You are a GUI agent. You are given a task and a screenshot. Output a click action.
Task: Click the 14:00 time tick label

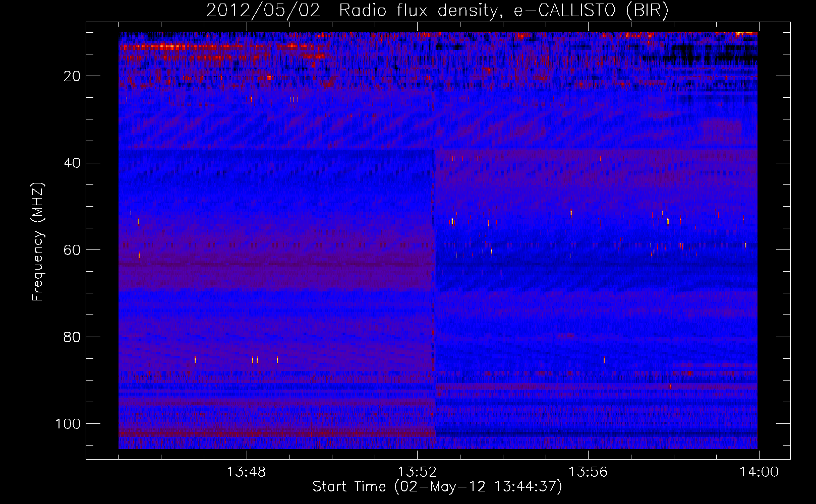759,472
